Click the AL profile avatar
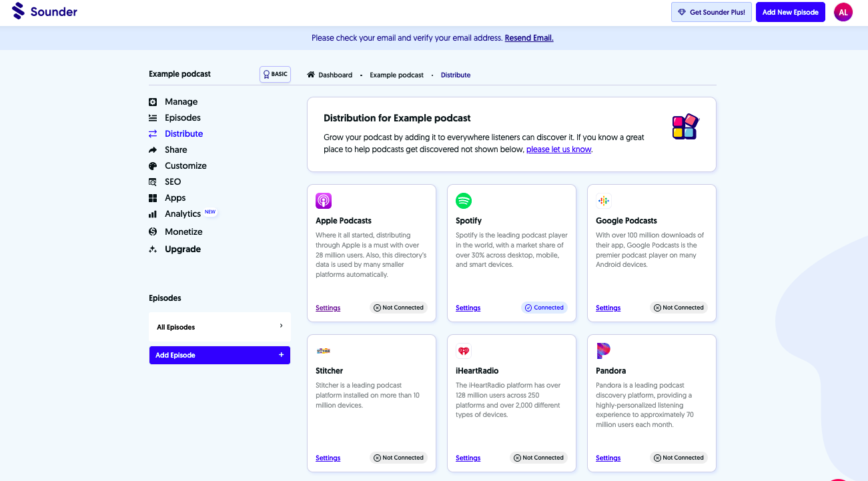868x481 pixels. 843,11
